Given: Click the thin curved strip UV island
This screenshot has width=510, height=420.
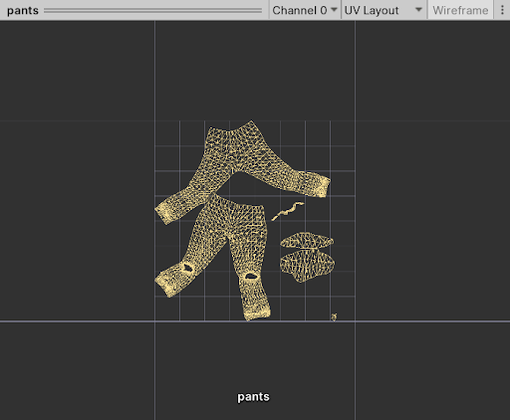Looking at the screenshot, I should [x=288, y=211].
